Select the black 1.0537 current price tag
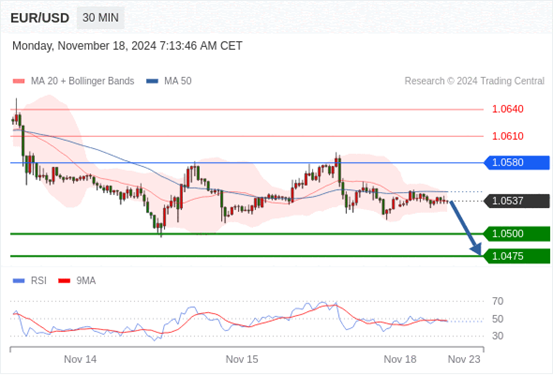This screenshot has width=553, height=375. (x=517, y=201)
